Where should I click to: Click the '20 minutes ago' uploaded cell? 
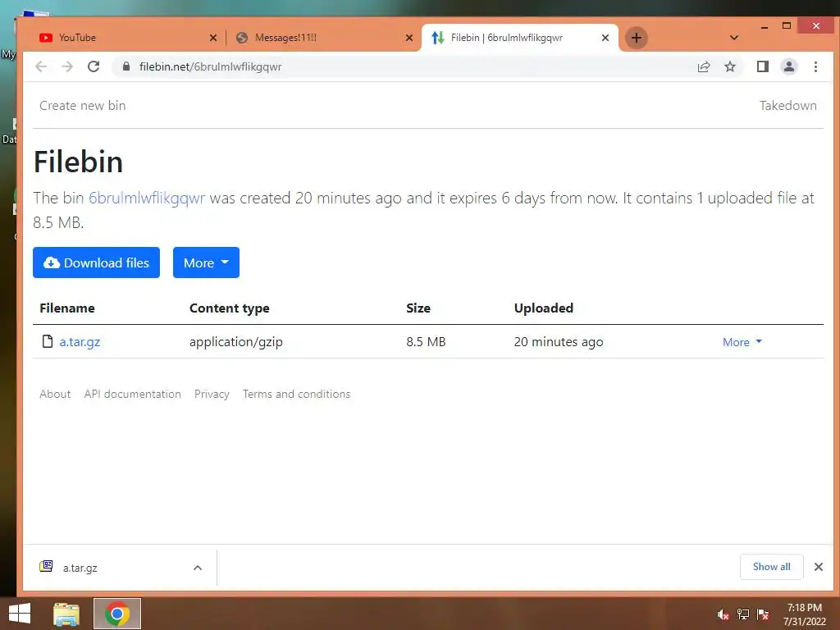tap(558, 342)
